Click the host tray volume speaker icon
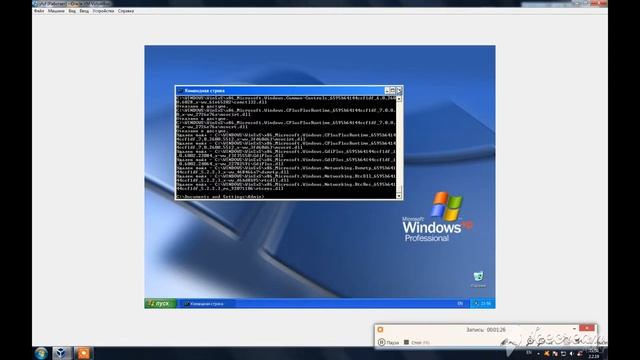This screenshot has width=640, height=360. 571,353
